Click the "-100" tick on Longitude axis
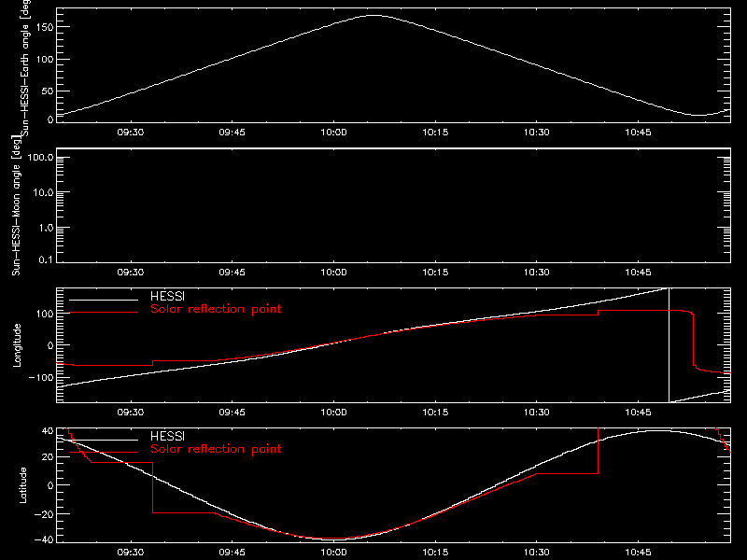Viewport: 747px width, 560px height. (41, 377)
